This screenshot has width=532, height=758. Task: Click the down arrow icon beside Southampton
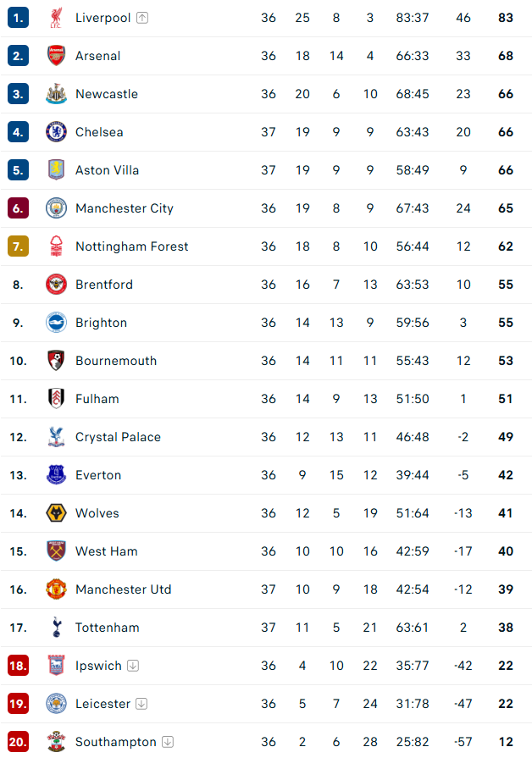[168, 742]
